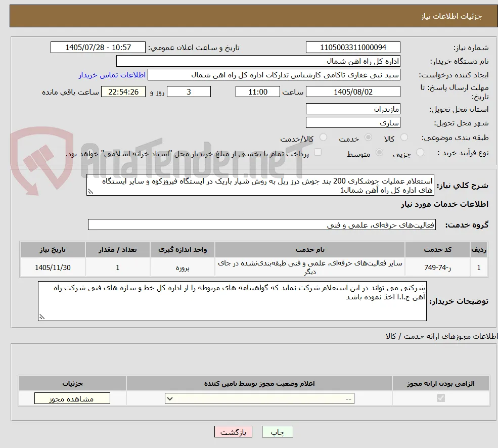Image resolution: width=498 pixels, height=448 pixels.
Task: Click service code cell ز-74-749
Action: 437,267
